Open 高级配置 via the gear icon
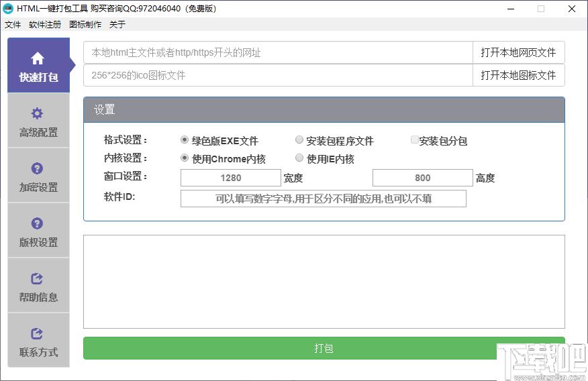This screenshot has width=588, height=381. (x=38, y=113)
